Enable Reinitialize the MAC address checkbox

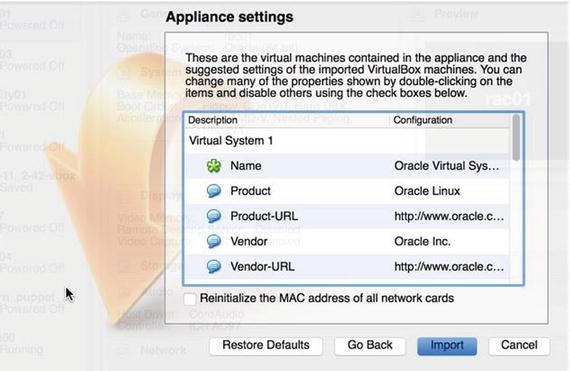pos(190,299)
